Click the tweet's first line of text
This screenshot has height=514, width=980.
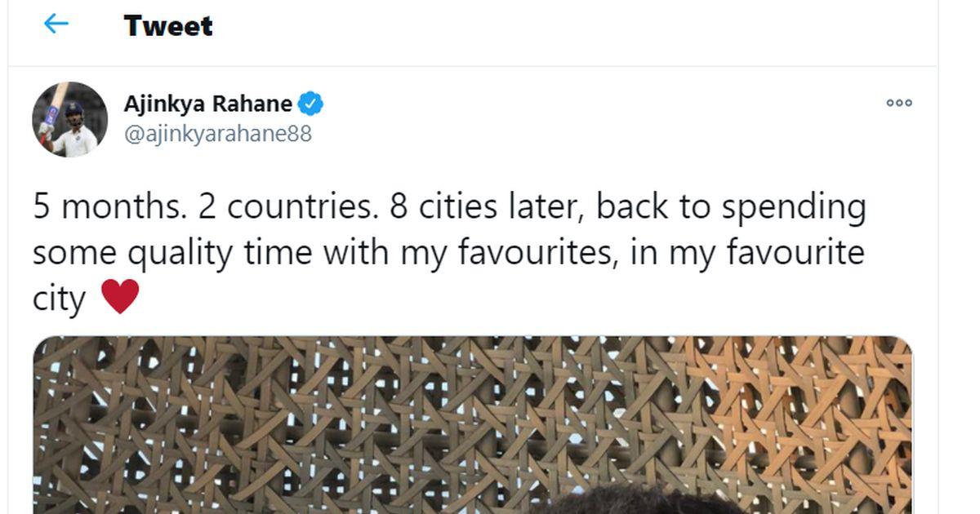(x=449, y=207)
